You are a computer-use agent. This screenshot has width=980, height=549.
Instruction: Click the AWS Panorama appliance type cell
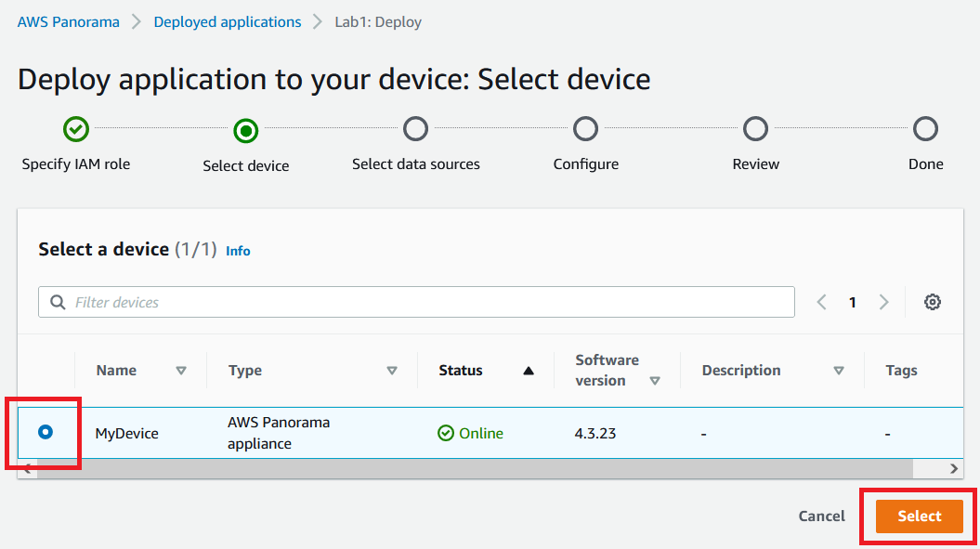tap(279, 433)
